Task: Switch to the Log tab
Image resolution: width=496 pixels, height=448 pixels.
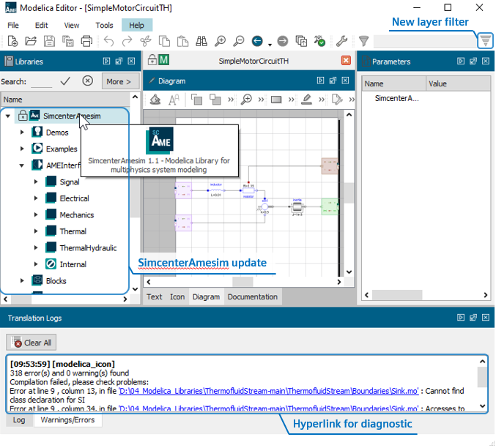Action: tap(19, 420)
